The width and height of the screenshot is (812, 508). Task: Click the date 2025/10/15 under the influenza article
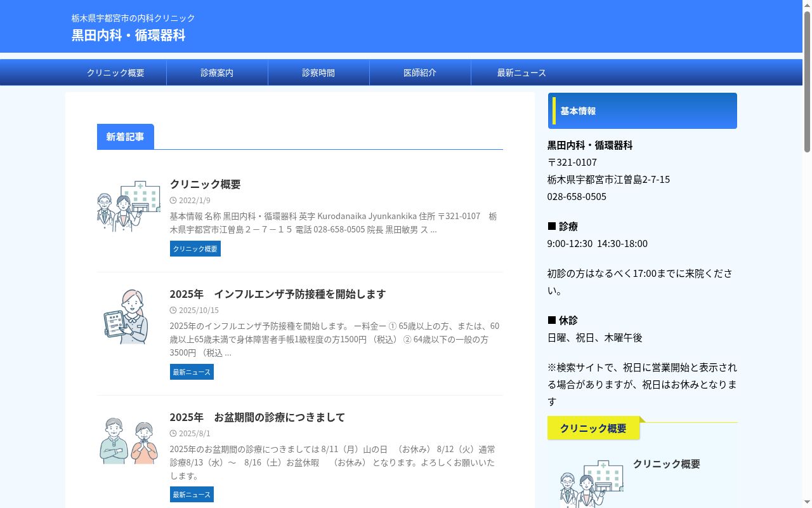(199, 311)
